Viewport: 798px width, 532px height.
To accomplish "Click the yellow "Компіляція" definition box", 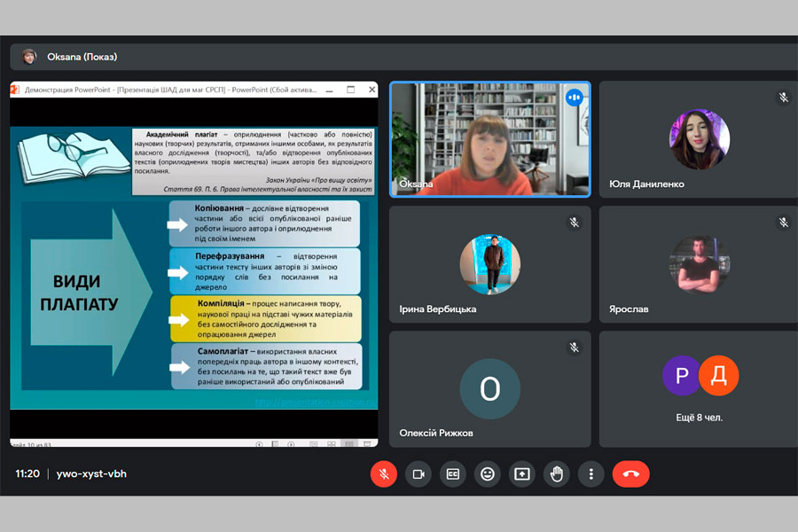I will [x=266, y=318].
